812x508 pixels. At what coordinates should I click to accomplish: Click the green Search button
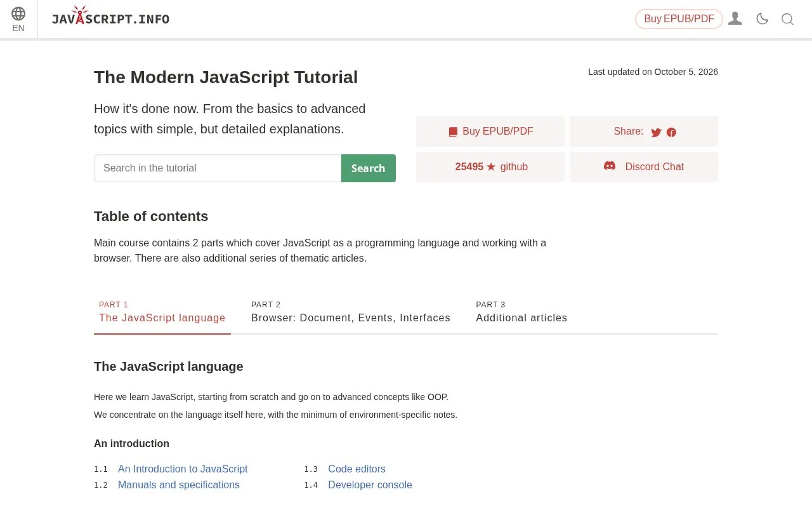[x=369, y=168]
